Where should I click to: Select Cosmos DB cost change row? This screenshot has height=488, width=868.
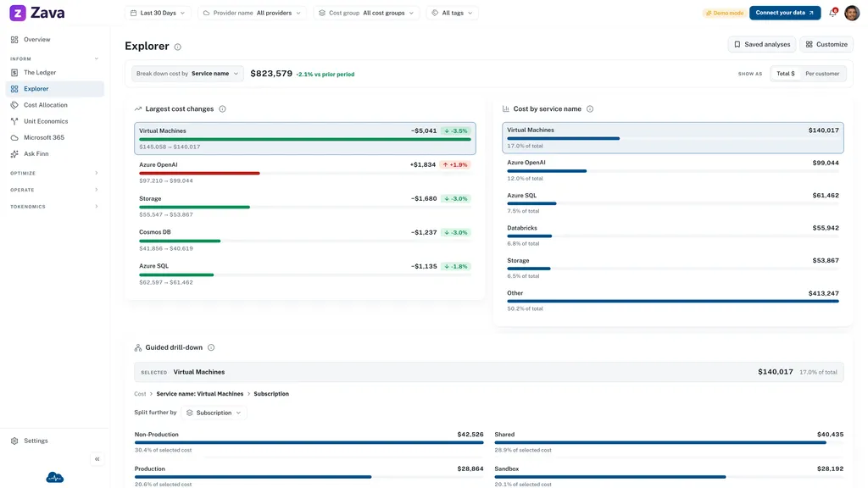(305, 240)
